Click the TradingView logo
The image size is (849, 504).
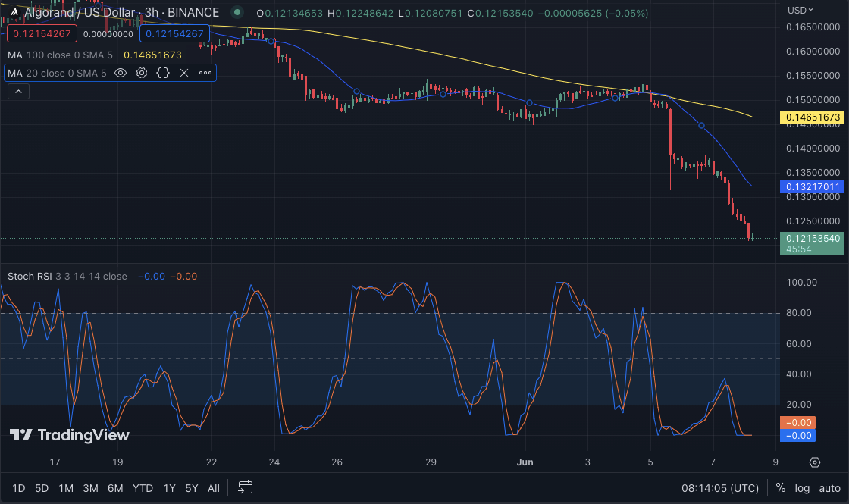(70, 435)
